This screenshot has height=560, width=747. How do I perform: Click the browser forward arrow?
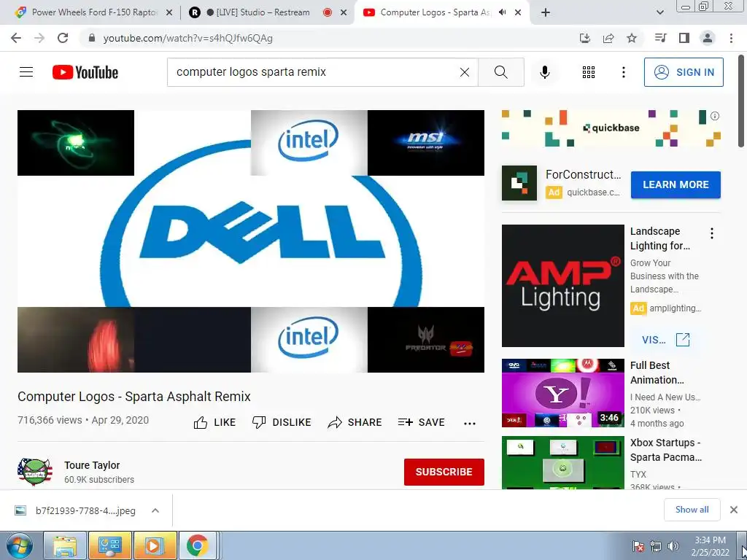point(39,38)
